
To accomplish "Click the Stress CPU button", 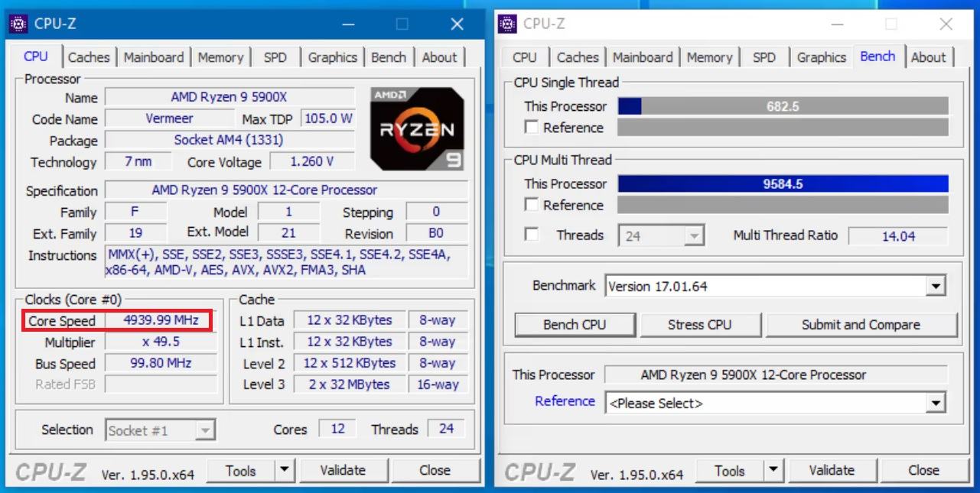I will point(700,325).
